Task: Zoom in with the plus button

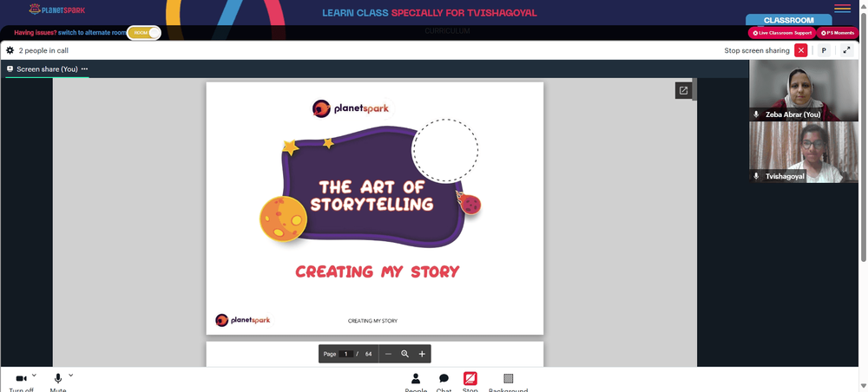Action: pyautogui.click(x=422, y=354)
